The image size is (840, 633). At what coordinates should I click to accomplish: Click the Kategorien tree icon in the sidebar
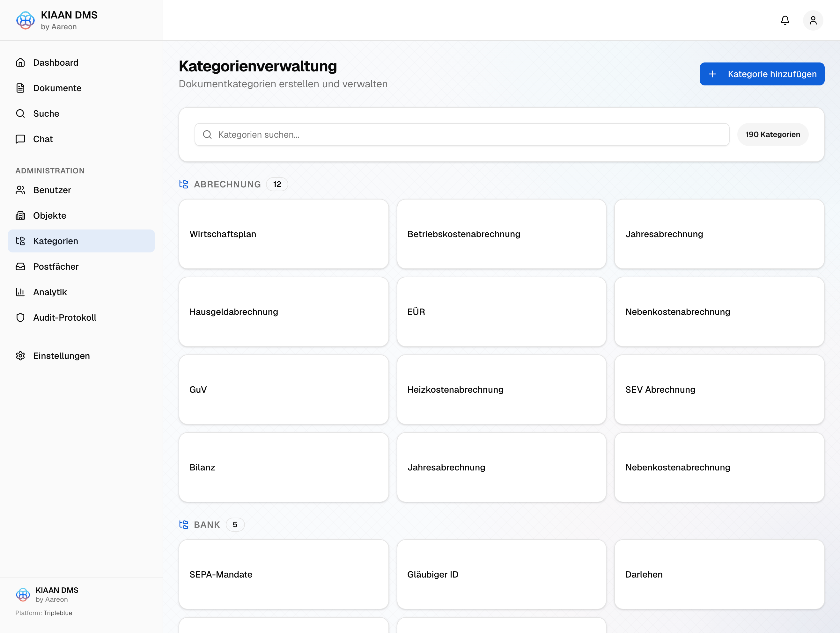[20, 241]
